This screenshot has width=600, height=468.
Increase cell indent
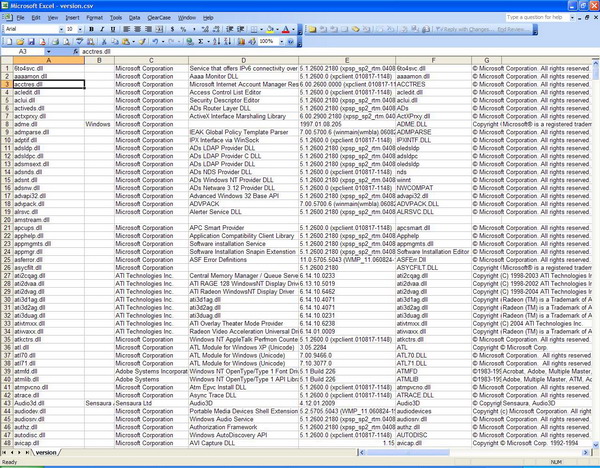(x=241, y=29)
